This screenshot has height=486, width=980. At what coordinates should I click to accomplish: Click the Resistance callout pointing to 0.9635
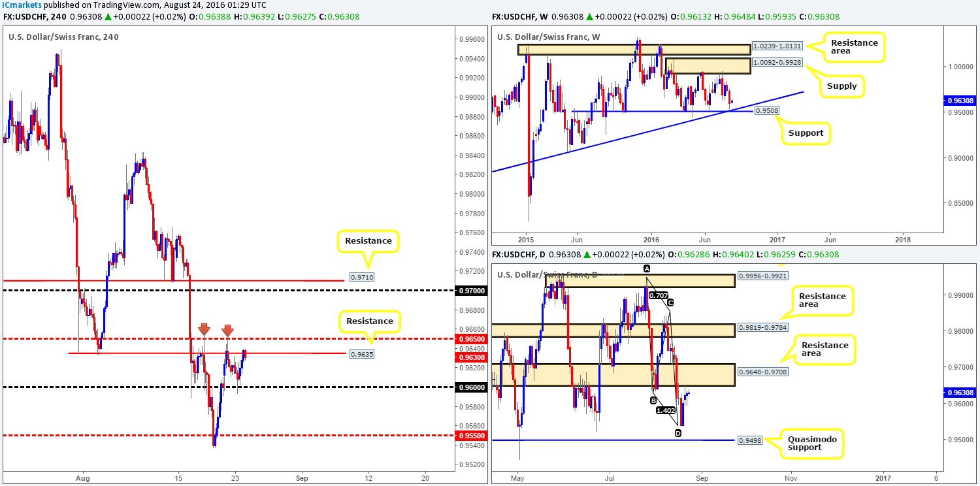368,321
